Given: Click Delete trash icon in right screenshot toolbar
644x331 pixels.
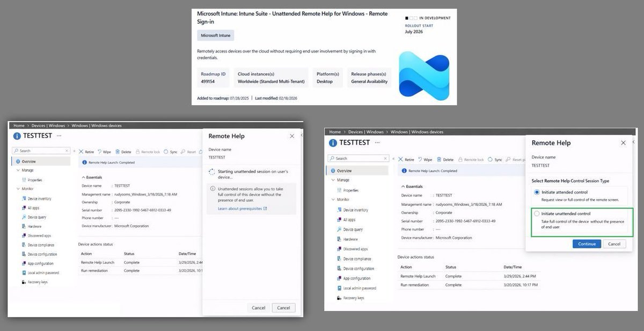Looking at the screenshot, I should tap(439, 160).
